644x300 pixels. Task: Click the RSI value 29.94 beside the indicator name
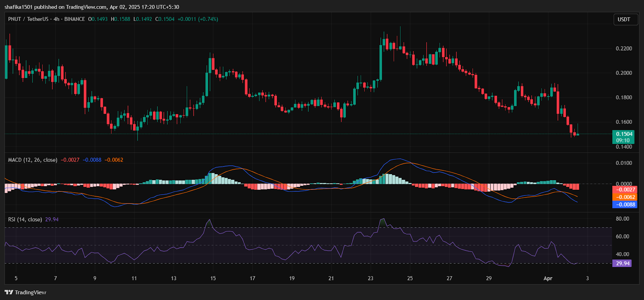point(52,220)
